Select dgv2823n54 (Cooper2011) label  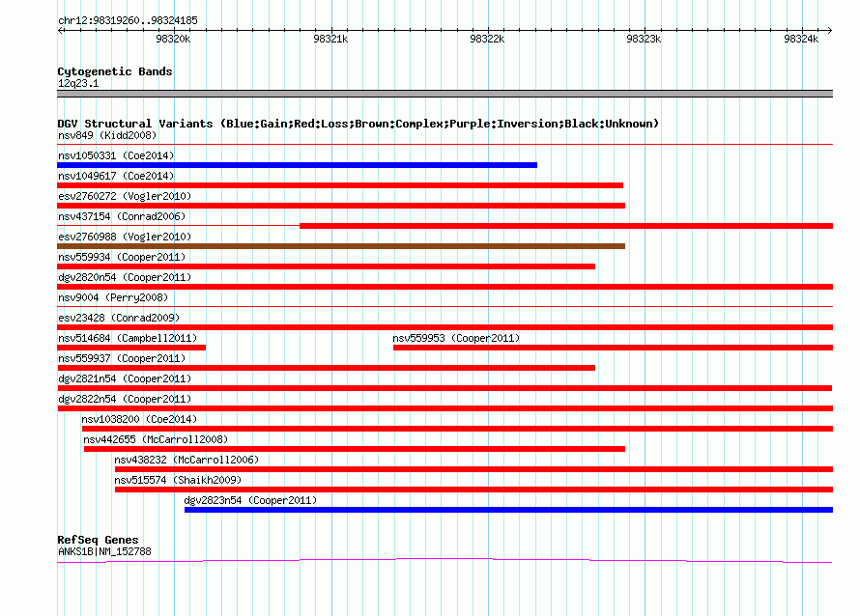pyautogui.click(x=250, y=500)
